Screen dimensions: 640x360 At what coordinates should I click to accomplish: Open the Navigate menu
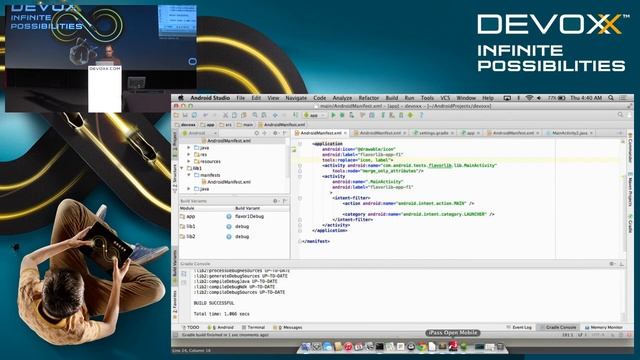[x=296, y=98]
